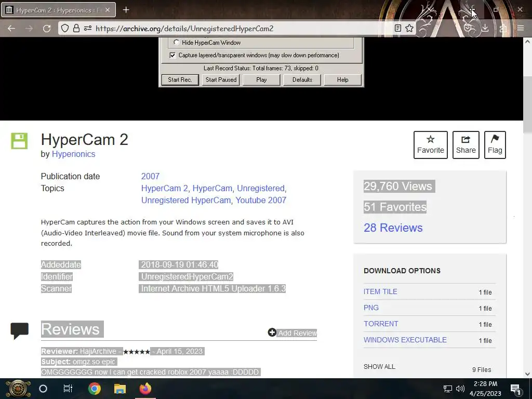Open the 2007 publication date link
The image size is (532, 399).
tap(150, 177)
